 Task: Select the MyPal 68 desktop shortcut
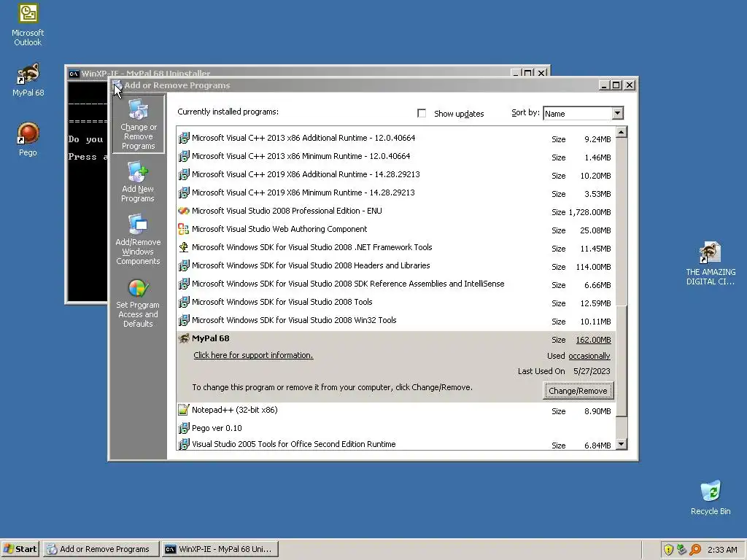[28, 79]
